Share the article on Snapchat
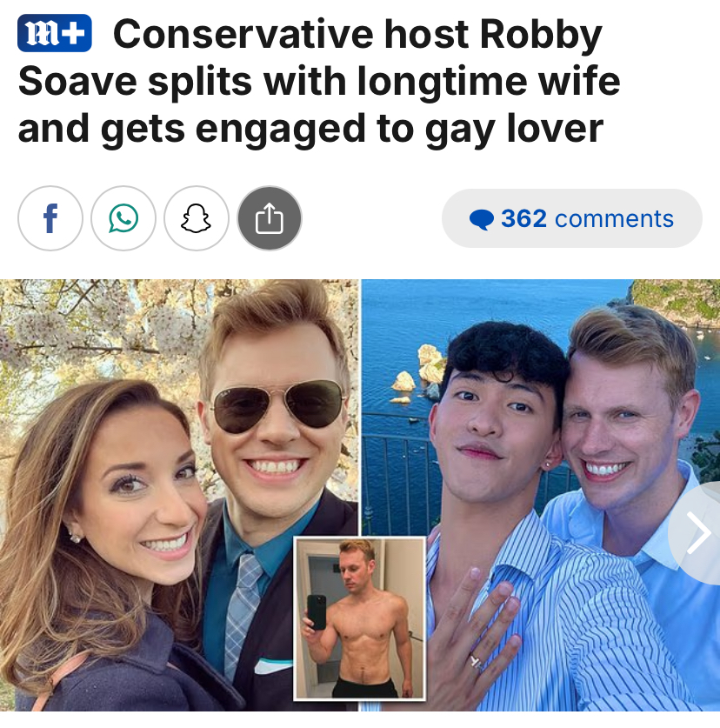Image resolution: width=720 pixels, height=728 pixels. click(197, 218)
